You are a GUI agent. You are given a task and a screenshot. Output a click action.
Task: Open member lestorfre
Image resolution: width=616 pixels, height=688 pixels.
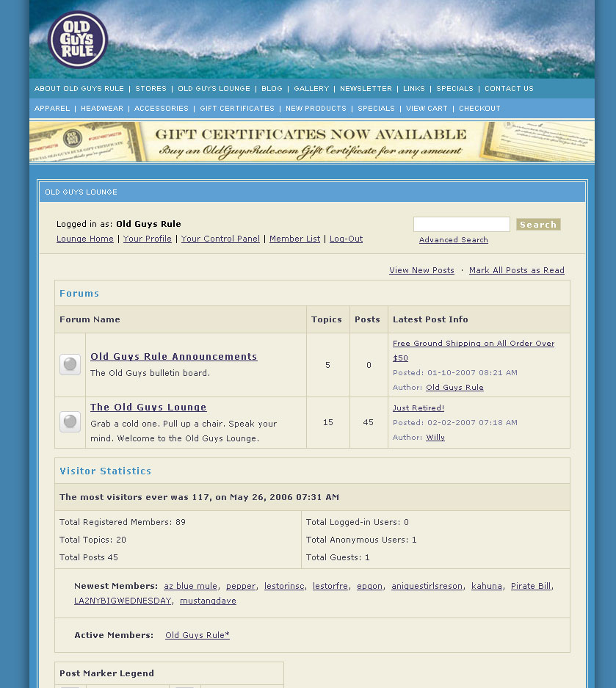pos(330,586)
